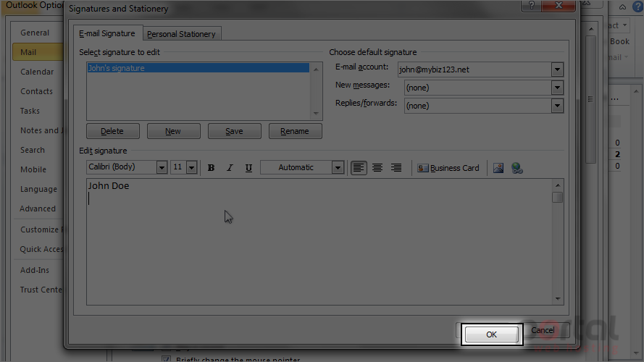Open the Outlook help icon in main window
The width and height of the screenshot is (644, 362).
(637, 7)
